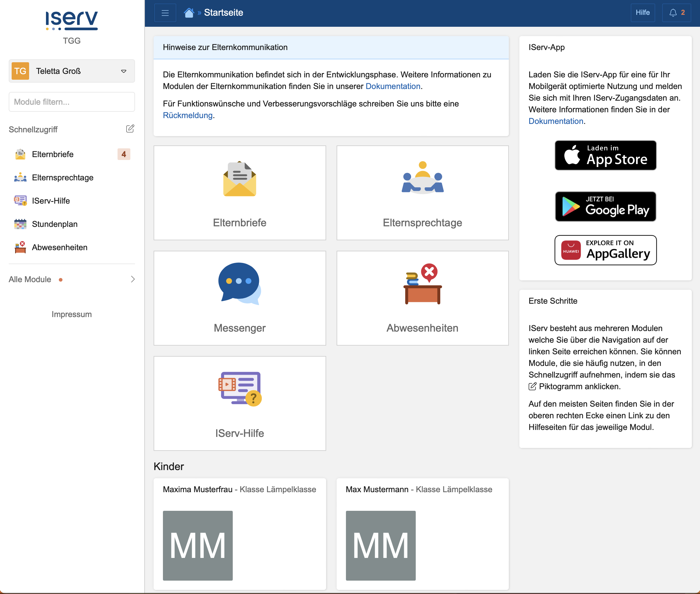Open Abwesenheiten desk tile icon
The height and width of the screenshot is (594, 700).
pyautogui.click(x=422, y=284)
